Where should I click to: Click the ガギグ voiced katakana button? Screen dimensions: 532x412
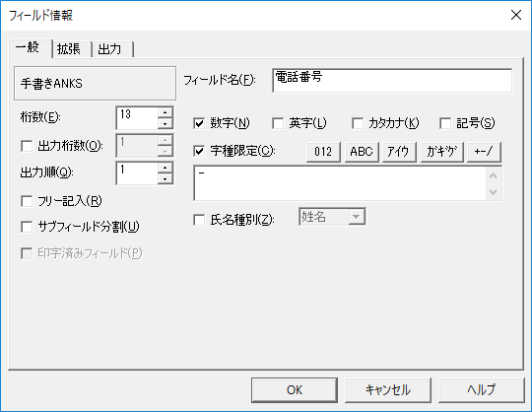[442, 152]
